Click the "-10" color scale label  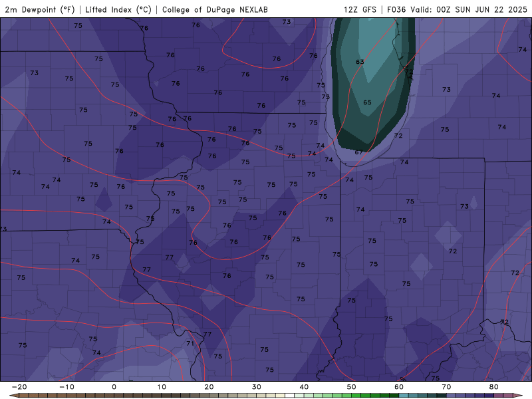pos(66,387)
